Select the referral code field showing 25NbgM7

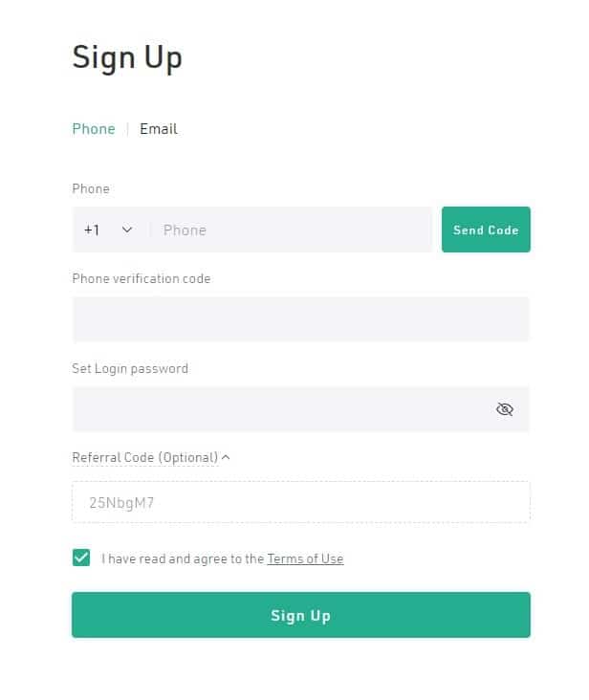click(x=300, y=502)
